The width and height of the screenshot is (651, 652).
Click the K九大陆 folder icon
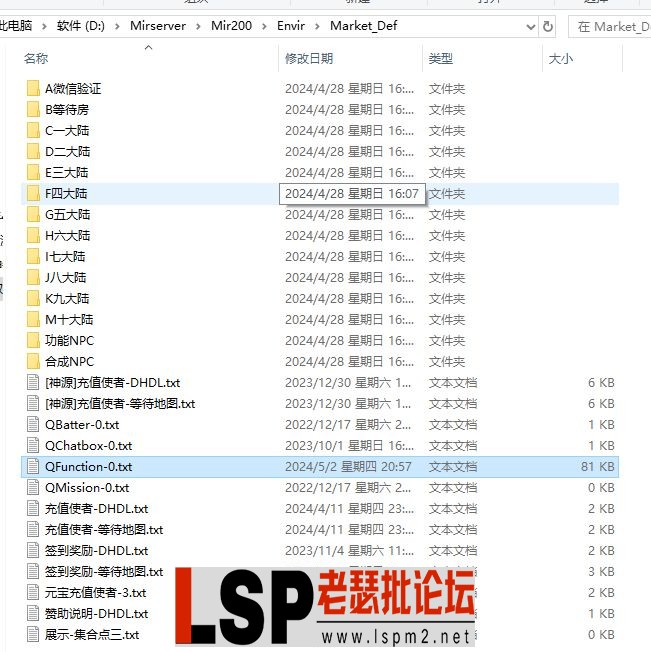tap(33, 299)
